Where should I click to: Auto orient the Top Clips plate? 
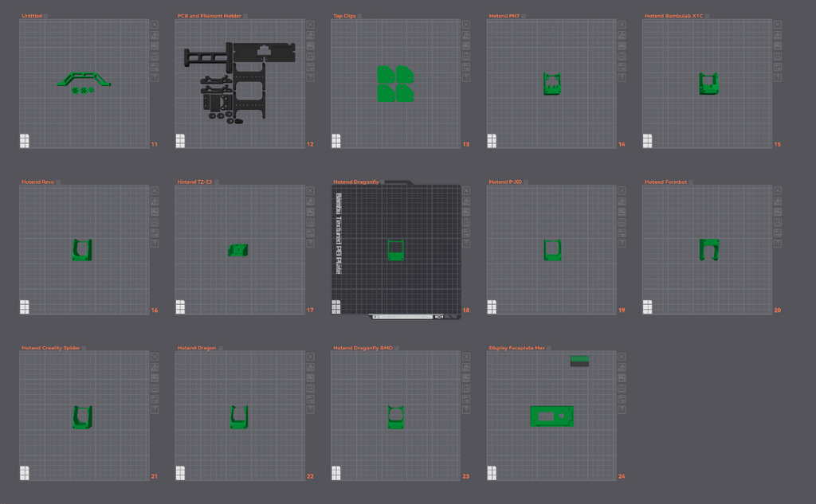pyautogui.click(x=466, y=35)
